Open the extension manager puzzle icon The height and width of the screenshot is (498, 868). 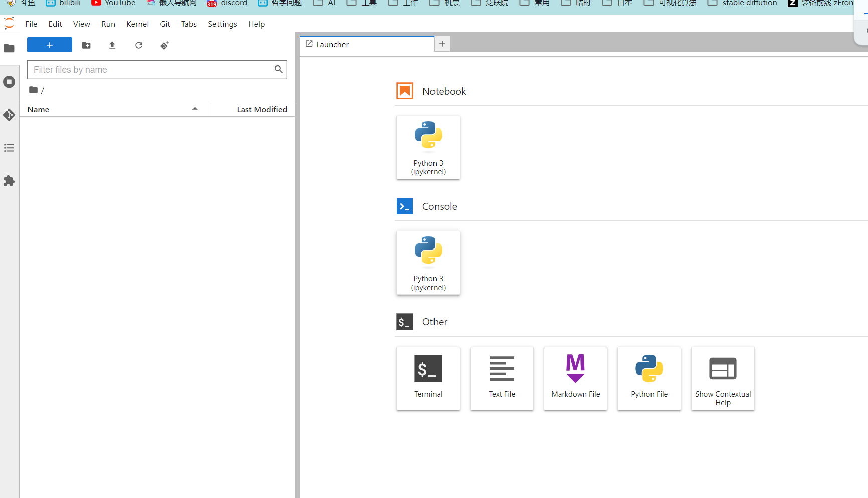(x=9, y=181)
